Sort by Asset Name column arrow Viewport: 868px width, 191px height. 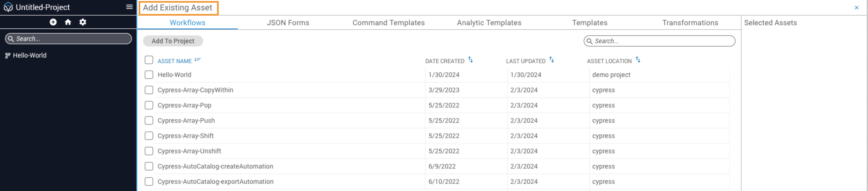198,60
